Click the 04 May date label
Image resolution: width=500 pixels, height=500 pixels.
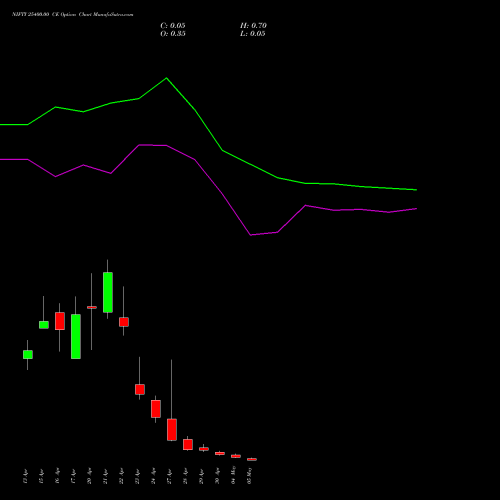(234, 475)
